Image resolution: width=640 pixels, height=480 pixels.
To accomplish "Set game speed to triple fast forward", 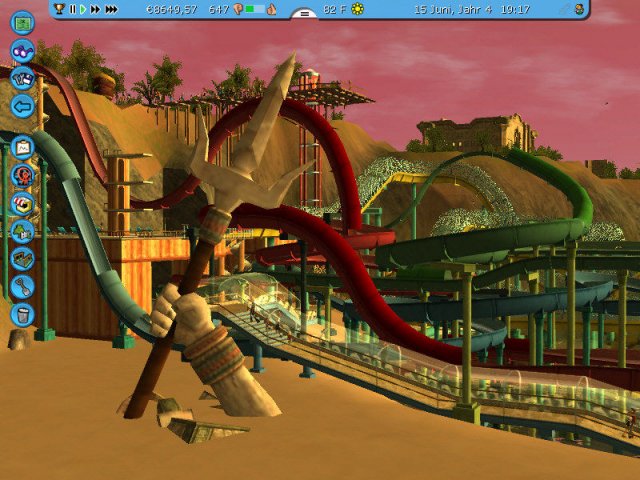I will (111, 9).
